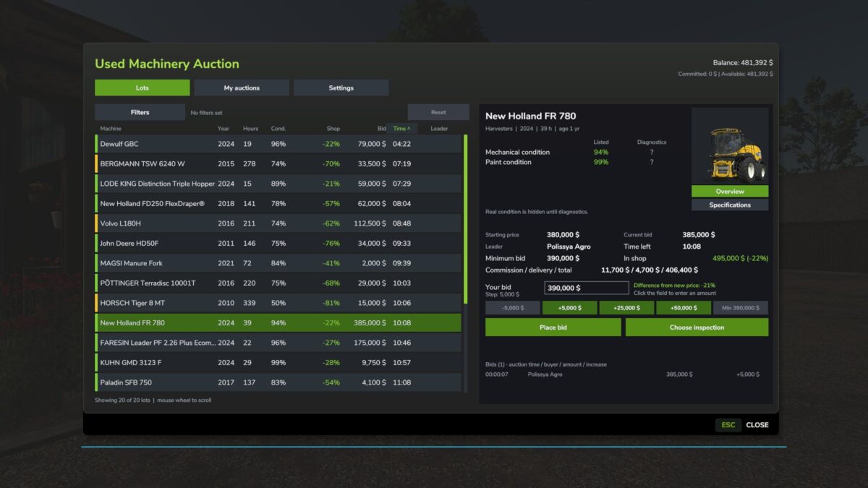
Task: Select the HORSCH Tiger 8 MT lot
Action: click(x=278, y=303)
